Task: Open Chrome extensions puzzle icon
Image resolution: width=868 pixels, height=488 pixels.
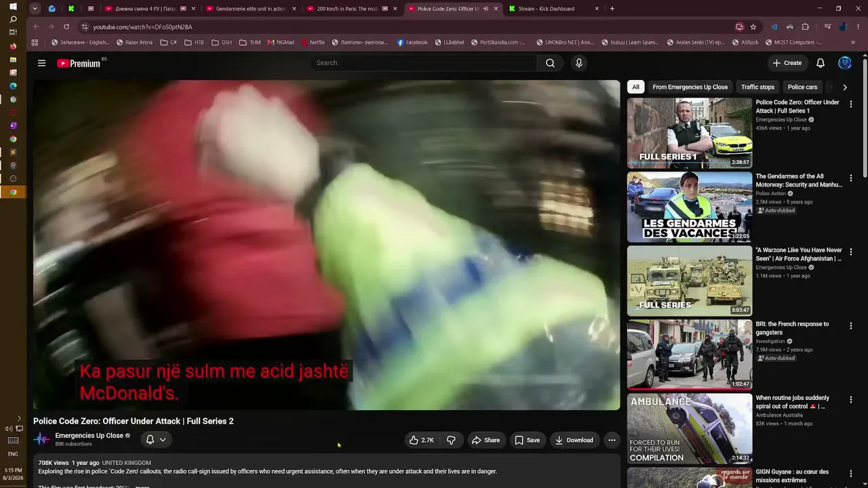Action: click(806, 26)
